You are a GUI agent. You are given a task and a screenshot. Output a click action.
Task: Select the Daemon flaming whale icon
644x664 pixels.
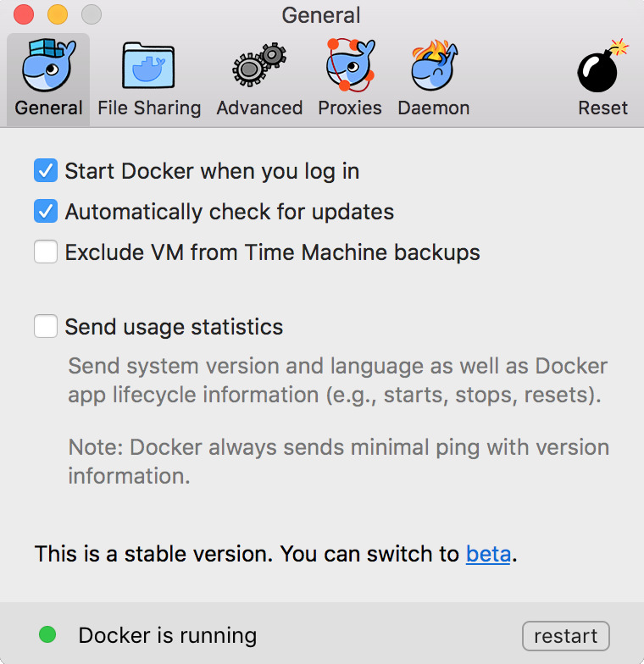(434, 64)
